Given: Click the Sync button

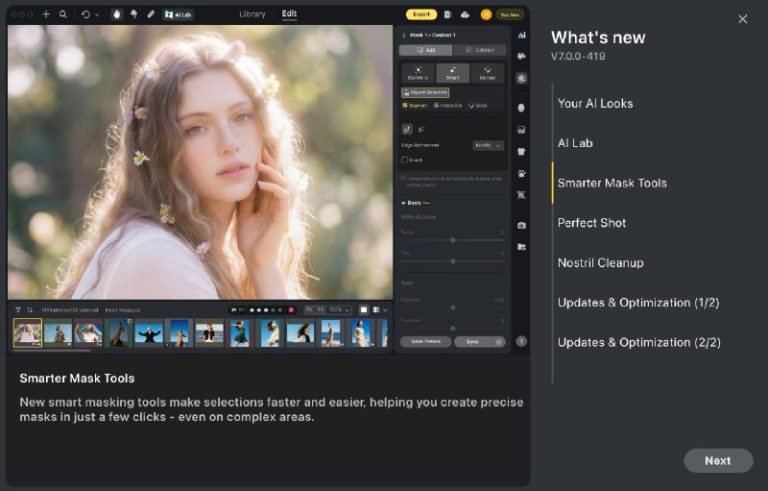Looking at the screenshot, I should pos(473,342).
